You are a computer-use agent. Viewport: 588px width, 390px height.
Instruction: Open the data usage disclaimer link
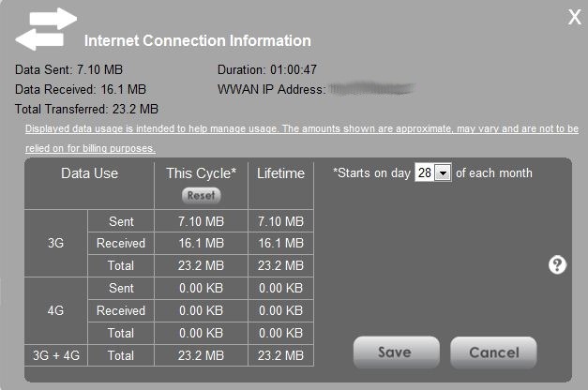[302, 128]
